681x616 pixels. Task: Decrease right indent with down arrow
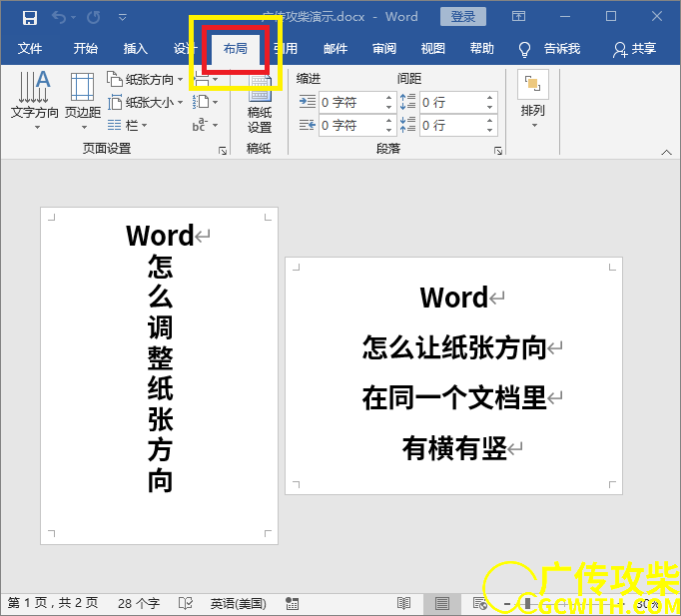(389, 130)
